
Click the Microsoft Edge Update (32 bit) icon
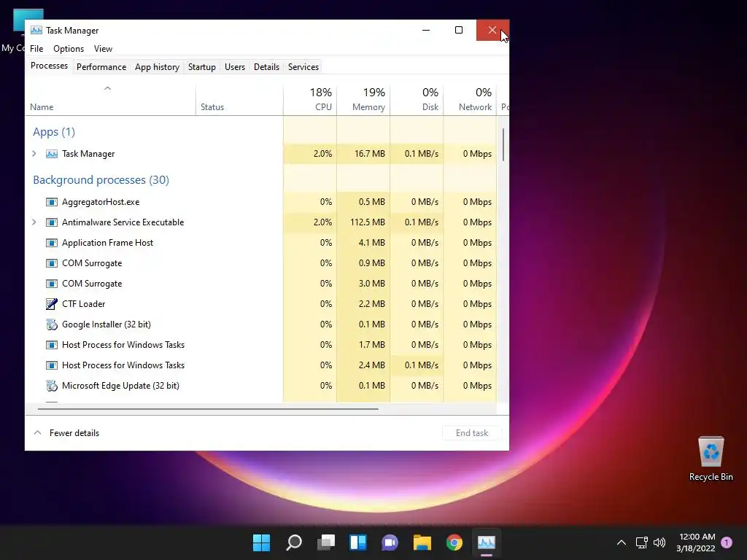tap(52, 386)
